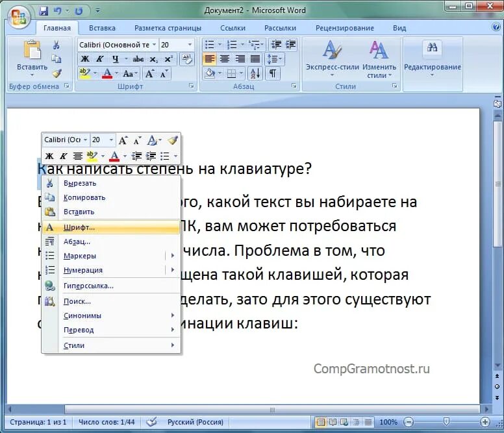Toggle show paragraph marks pilcrow

click(273, 73)
